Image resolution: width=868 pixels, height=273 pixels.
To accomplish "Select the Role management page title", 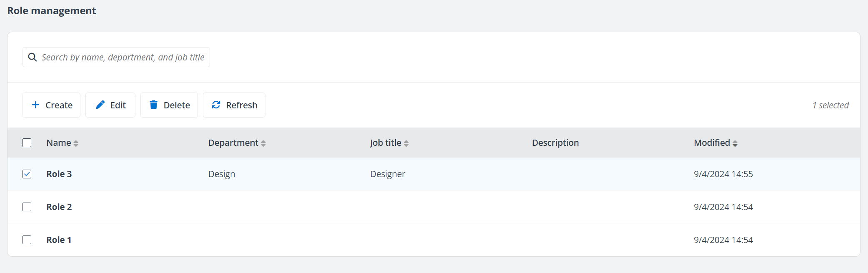I will 51,10.
